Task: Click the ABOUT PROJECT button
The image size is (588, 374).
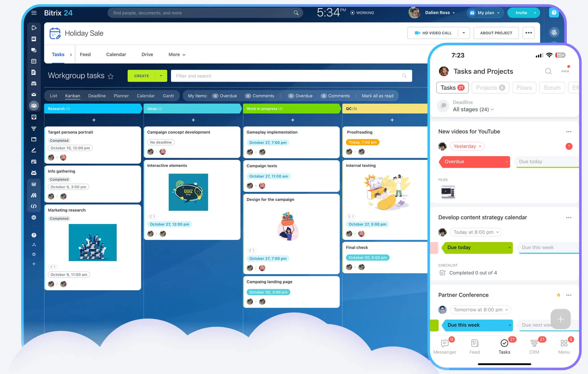Action: point(496,33)
